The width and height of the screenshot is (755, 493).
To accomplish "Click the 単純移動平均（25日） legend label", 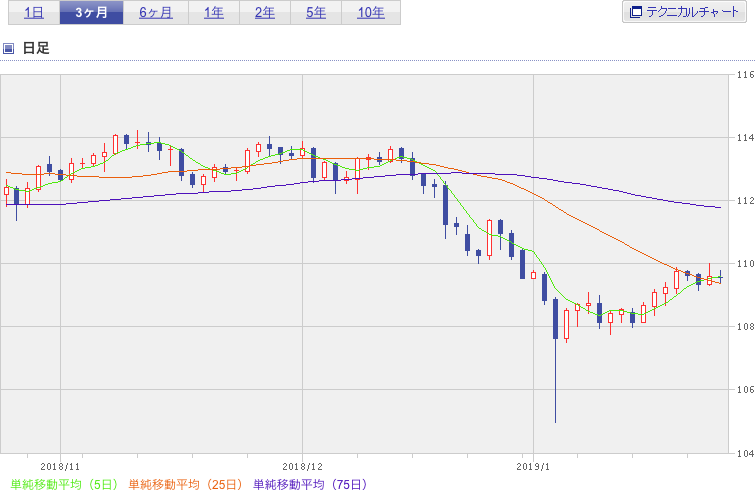I will [x=185, y=484].
